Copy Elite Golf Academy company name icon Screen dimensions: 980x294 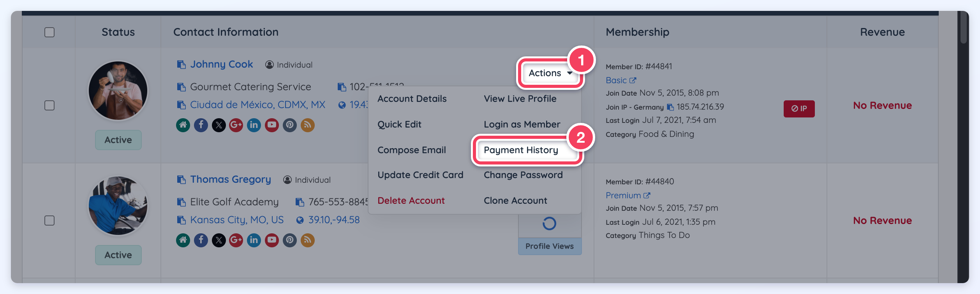click(182, 202)
